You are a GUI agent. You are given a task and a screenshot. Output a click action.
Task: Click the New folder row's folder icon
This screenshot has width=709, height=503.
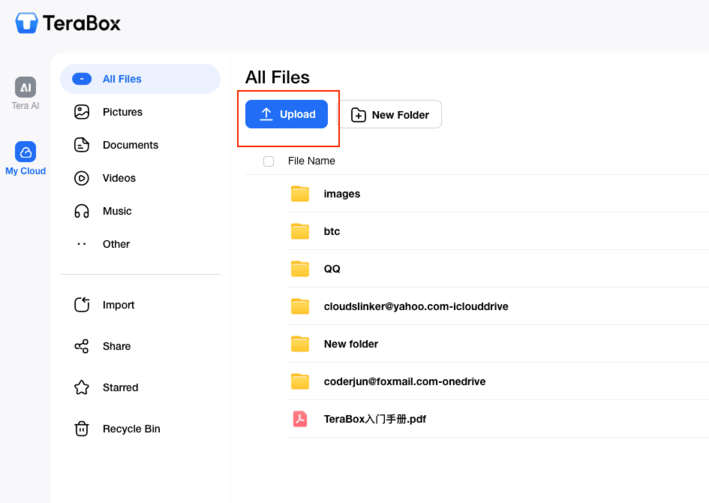point(300,344)
